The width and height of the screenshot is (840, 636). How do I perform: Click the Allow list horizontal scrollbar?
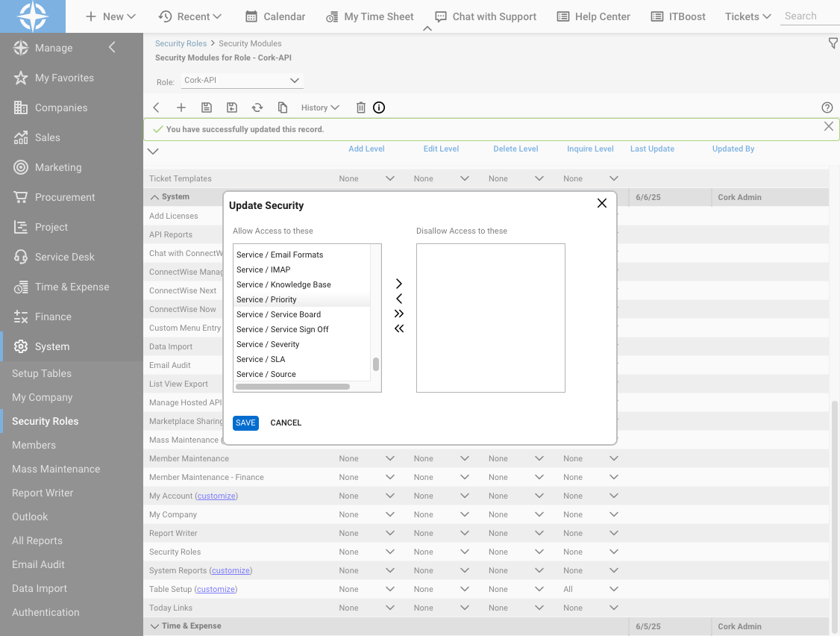pyautogui.click(x=292, y=387)
